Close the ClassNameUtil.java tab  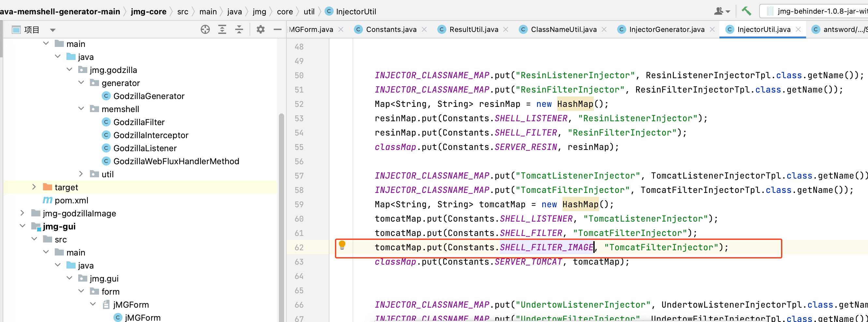[x=604, y=29]
